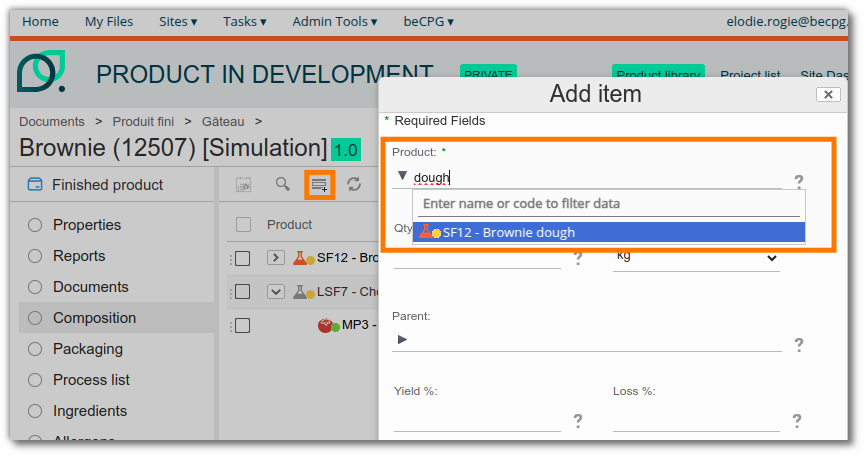Select the Documents radio option in sidebar
Image resolution: width=864 pixels, height=456 pixels.
(x=35, y=287)
